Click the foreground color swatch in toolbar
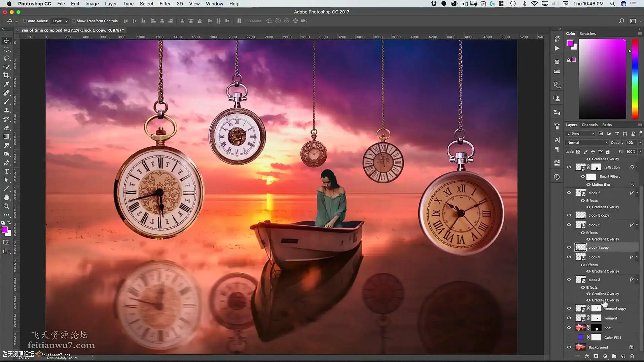 pyautogui.click(x=4, y=230)
